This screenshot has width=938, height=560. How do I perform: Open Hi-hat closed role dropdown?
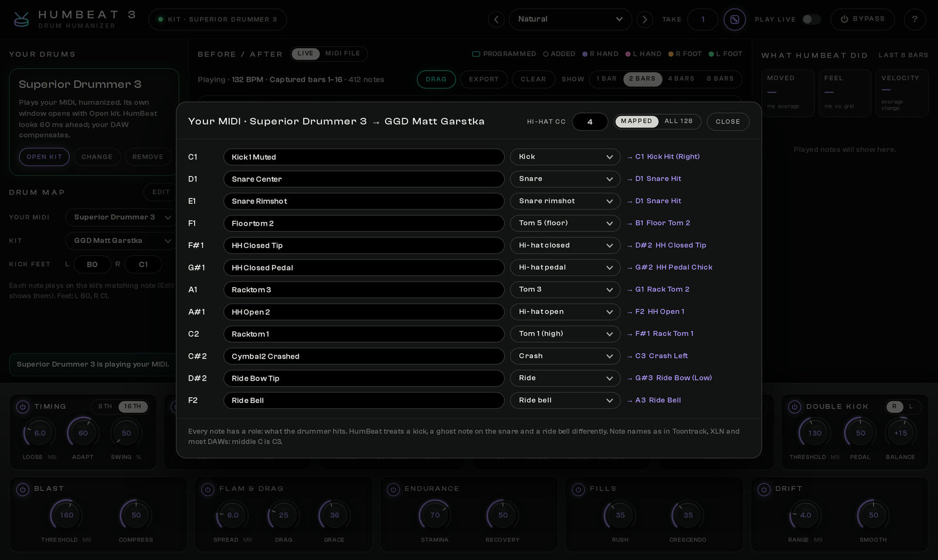[565, 245]
